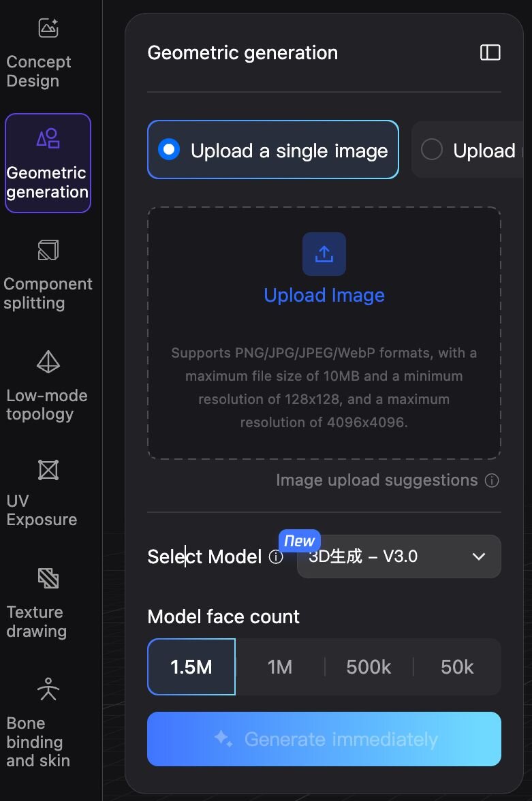Choose 50k model face count
Image resolution: width=532 pixels, height=801 pixels.
[457, 667]
